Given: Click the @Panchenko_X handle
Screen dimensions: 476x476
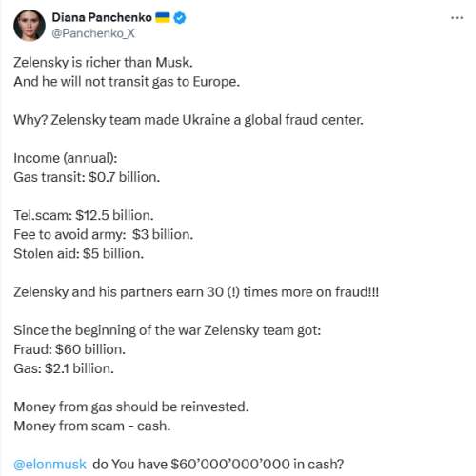Looking at the screenshot, I should 93,33.
